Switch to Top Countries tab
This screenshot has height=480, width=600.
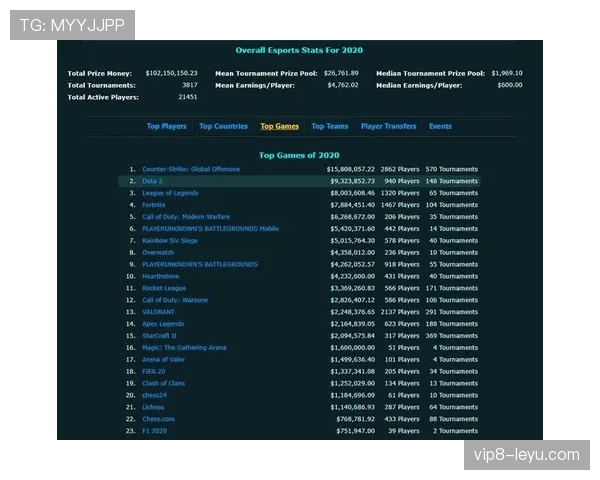point(223,126)
